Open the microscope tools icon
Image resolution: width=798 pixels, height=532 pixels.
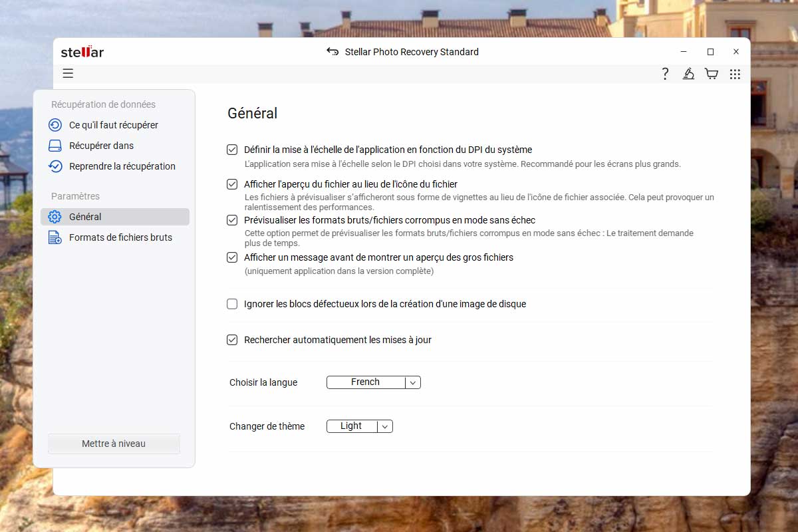point(688,74)
